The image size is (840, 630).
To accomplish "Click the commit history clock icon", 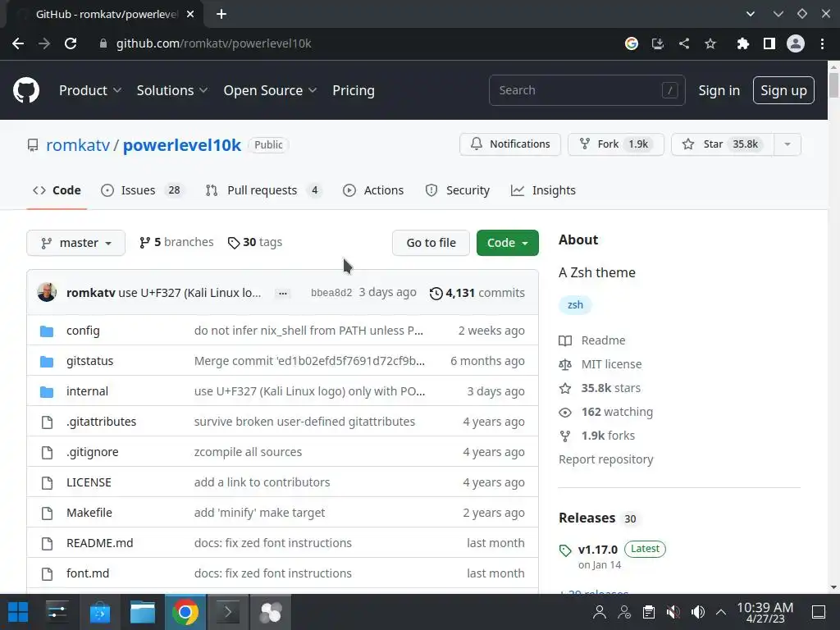I will (436, 293).
